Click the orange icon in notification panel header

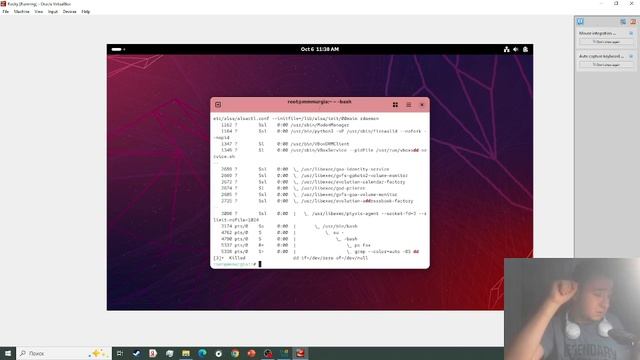pyautogui.click(x=633, y=22)
